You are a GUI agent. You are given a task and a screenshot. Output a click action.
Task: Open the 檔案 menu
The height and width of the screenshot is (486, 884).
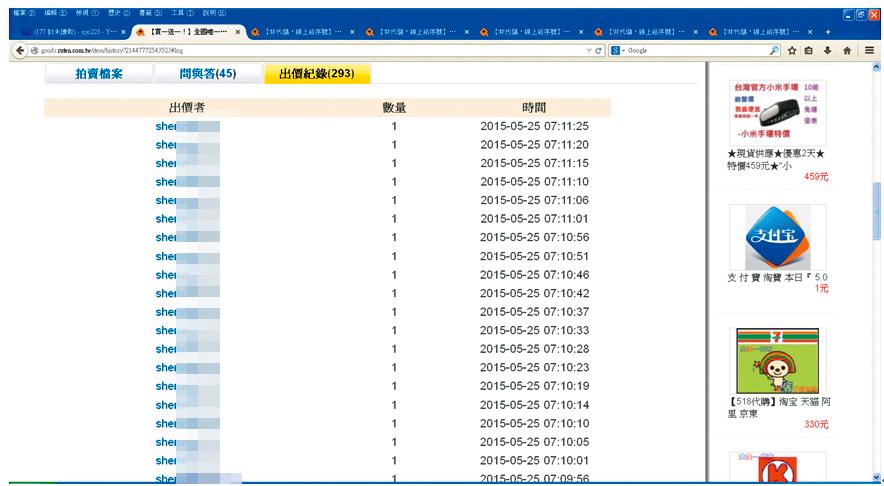click(x=24, y=12)
